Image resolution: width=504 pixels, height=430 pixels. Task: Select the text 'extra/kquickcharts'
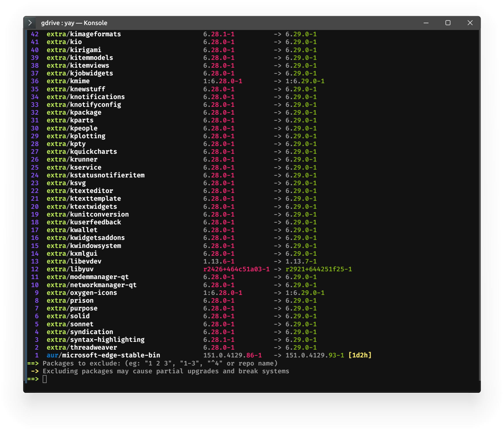pyautogui.click(x=82, y=152)
